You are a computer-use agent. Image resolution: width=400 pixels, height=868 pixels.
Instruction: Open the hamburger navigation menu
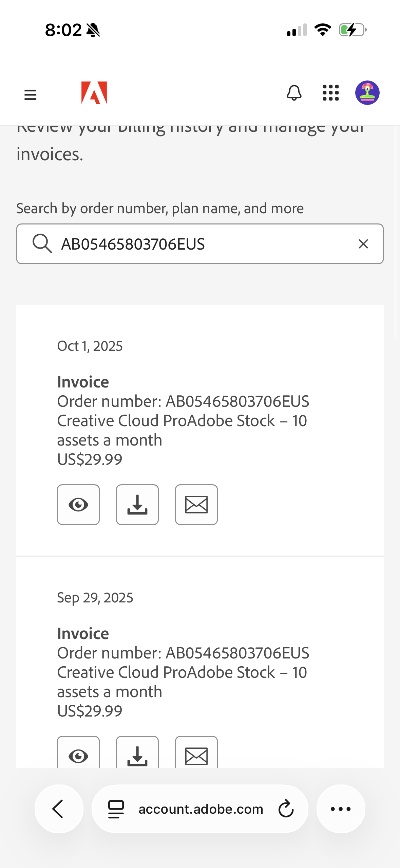[x=31, y=94]
